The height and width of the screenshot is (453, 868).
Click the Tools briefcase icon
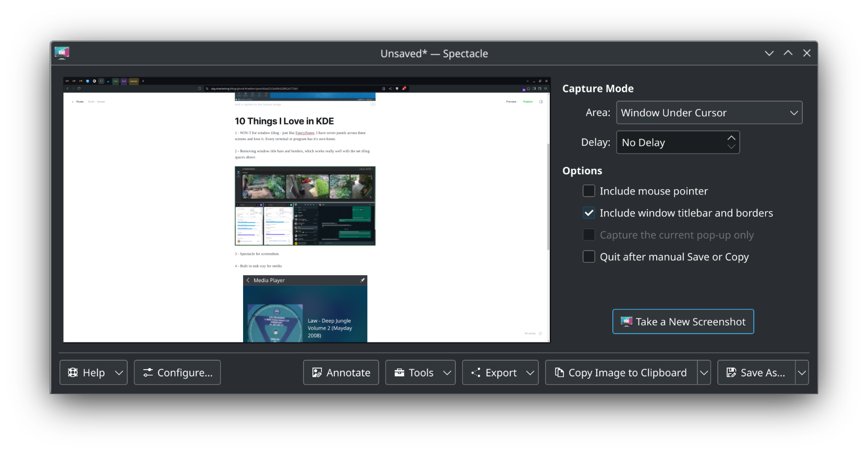[400, 372]
